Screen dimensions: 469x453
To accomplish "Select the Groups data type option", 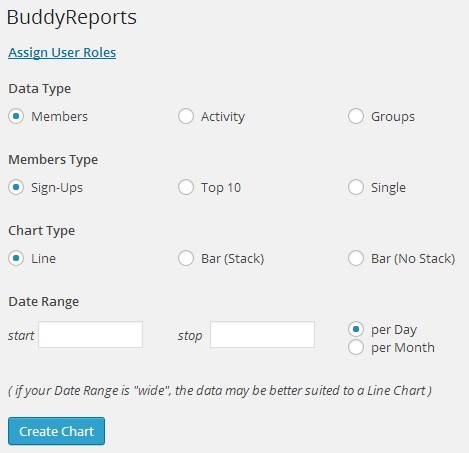I will [x=356, y=116].
